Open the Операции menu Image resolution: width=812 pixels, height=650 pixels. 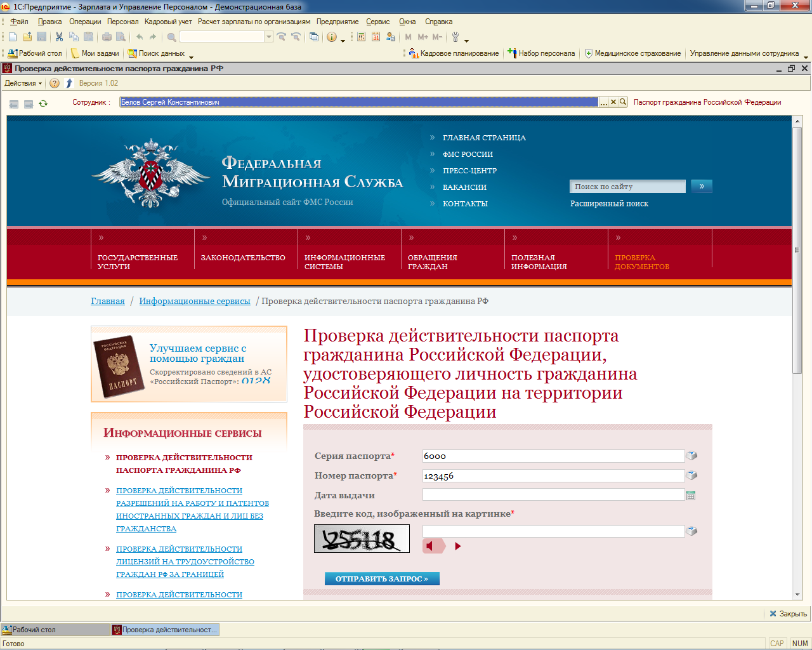click(85, 22)
